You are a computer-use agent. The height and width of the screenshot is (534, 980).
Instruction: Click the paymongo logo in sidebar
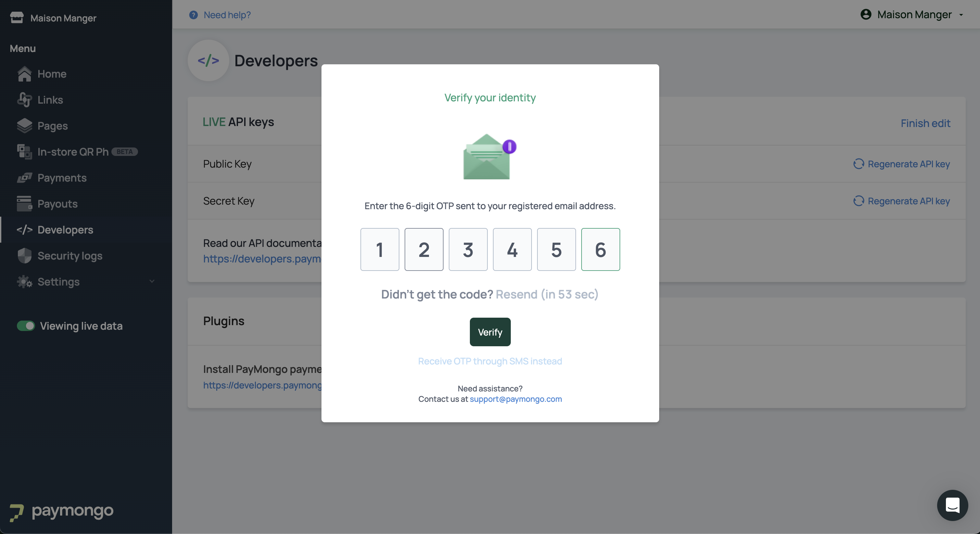click(x=61, y=512)
